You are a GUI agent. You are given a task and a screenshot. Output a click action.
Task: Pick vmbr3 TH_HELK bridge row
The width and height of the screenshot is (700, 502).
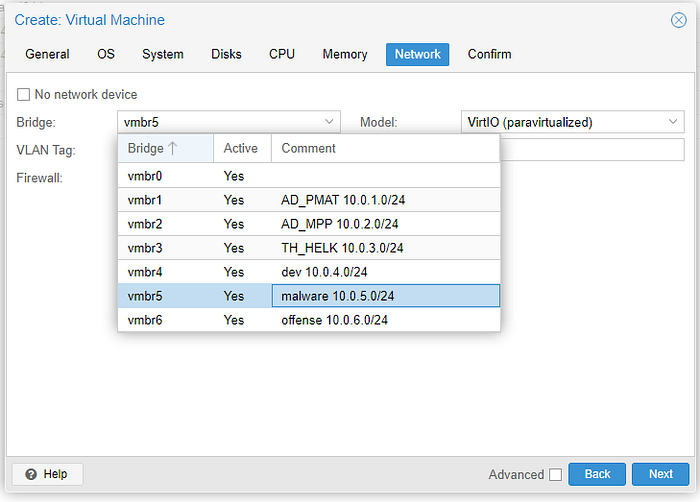coord(309,248)
